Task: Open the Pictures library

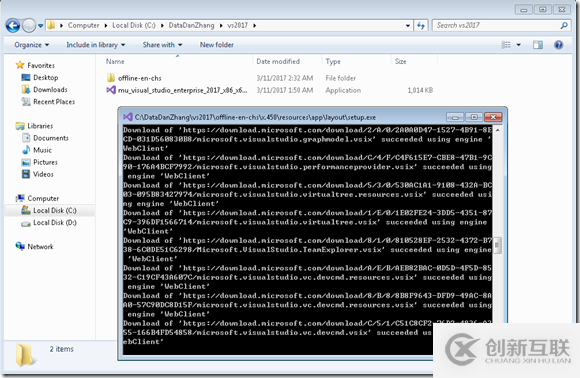Action: point(45,162)
